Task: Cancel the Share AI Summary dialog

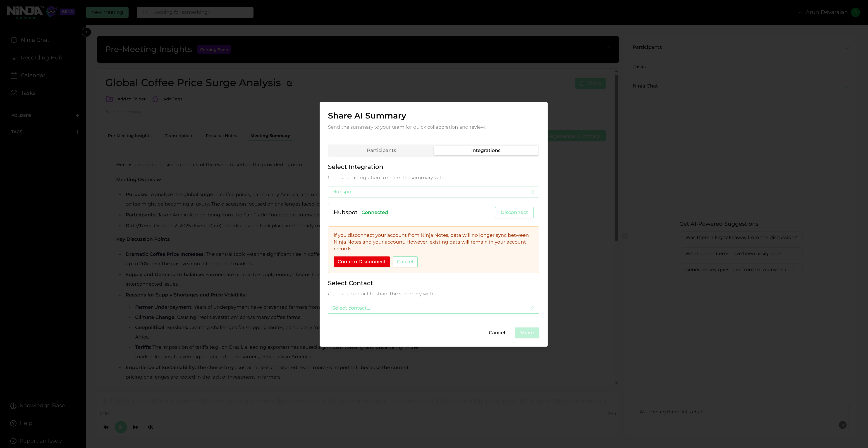Action: point(497,333)
